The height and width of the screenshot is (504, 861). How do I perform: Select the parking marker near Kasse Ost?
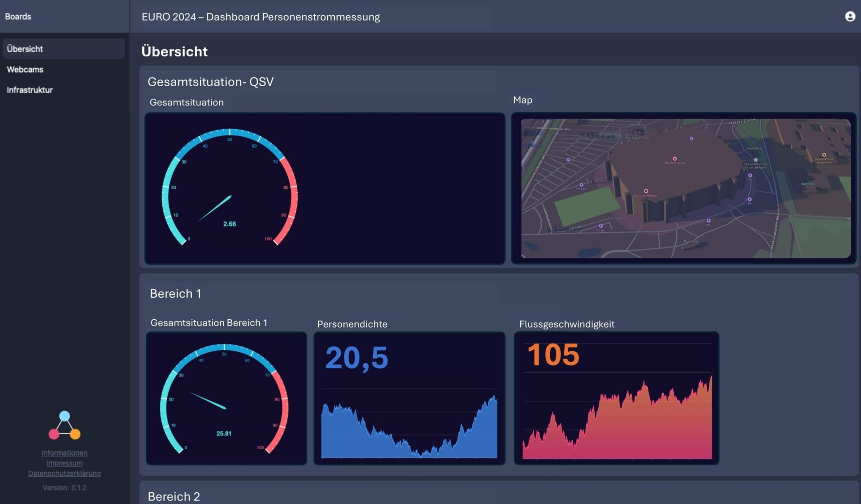pyautogui.click(x=709, y=221)
